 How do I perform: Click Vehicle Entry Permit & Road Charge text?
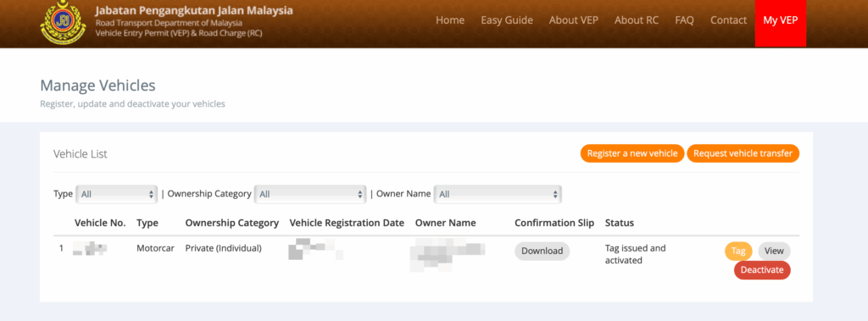(179, 33)
